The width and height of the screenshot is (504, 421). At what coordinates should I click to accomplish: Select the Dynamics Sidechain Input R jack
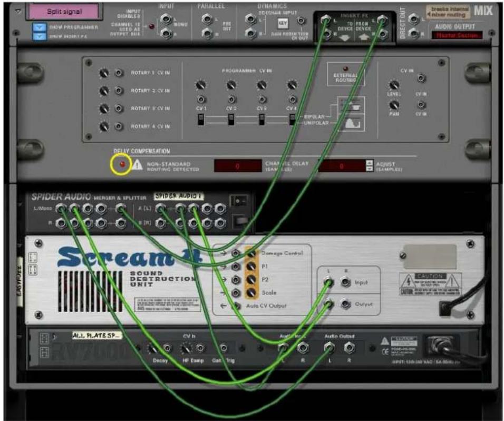[x=250, y=33]
